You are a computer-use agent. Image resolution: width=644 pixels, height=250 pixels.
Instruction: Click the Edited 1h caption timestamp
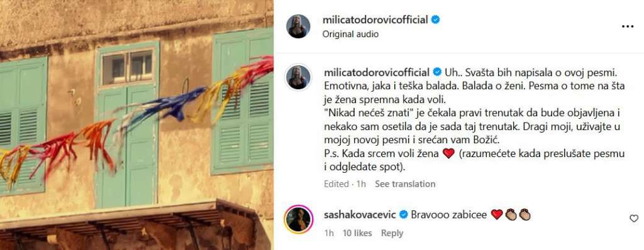pos(345,184)
